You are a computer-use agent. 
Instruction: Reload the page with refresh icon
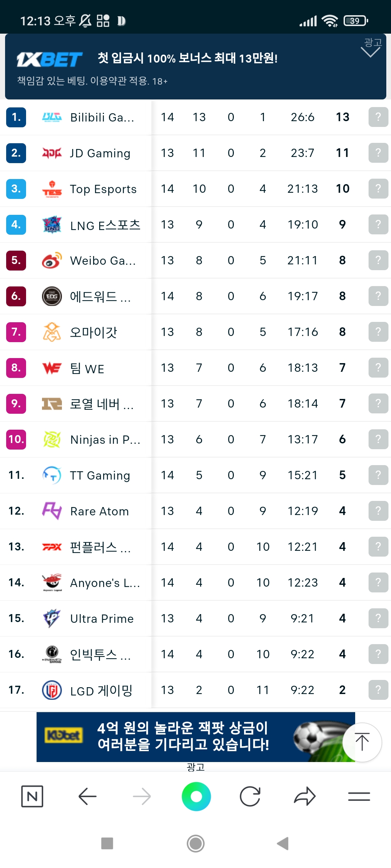[x=250, y=796]
